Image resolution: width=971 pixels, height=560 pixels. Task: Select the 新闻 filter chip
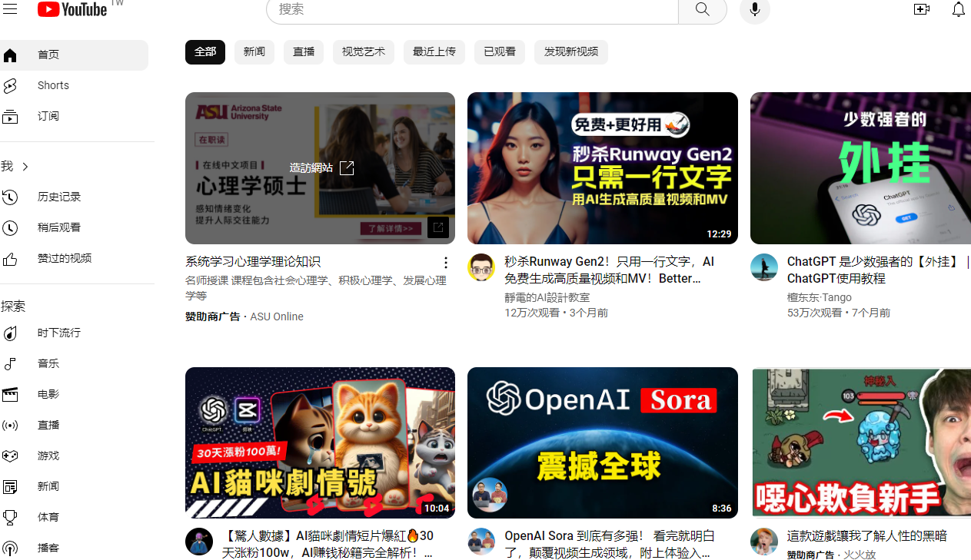(x=254, y=52)
